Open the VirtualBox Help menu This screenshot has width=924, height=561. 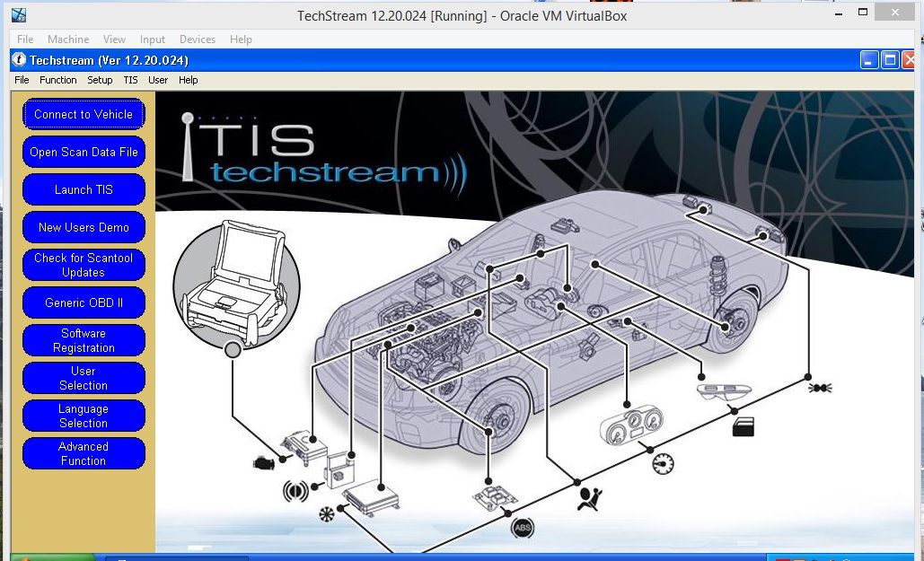[x=241, y=39]
